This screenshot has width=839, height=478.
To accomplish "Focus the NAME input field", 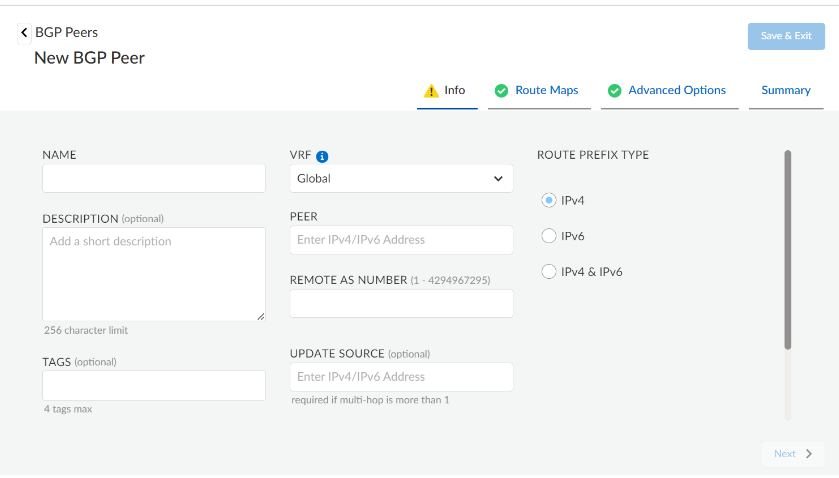I will click(x=154, y=179).
